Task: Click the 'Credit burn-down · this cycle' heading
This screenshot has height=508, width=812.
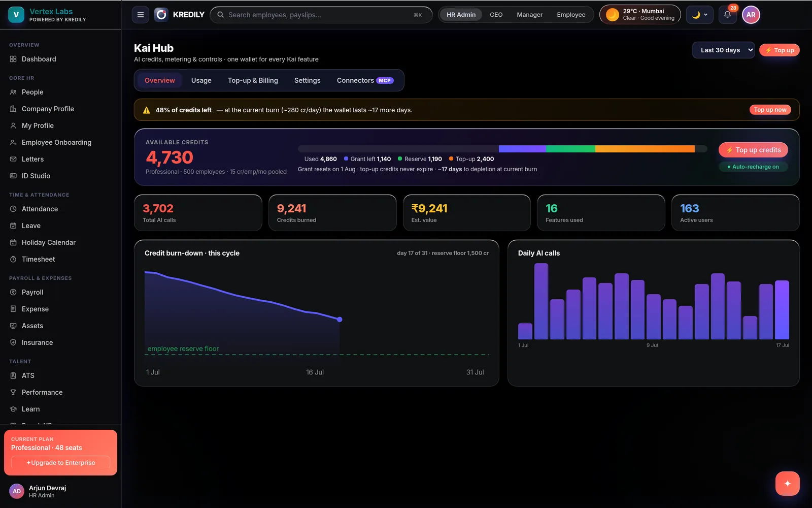Action: pos(192,253)
